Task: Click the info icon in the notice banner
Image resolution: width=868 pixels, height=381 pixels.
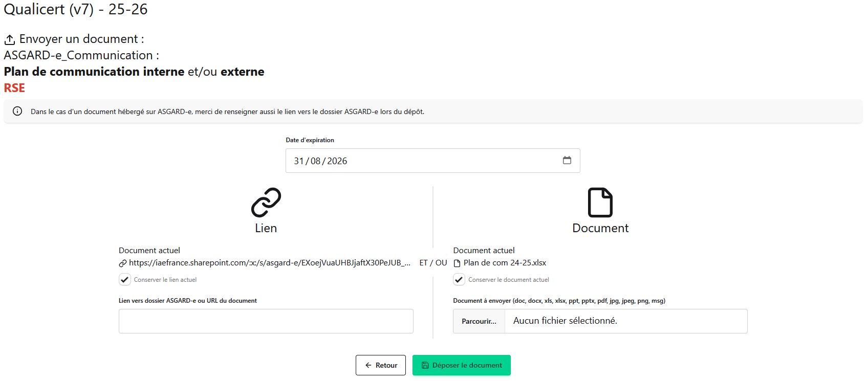Action: [17, 111]
